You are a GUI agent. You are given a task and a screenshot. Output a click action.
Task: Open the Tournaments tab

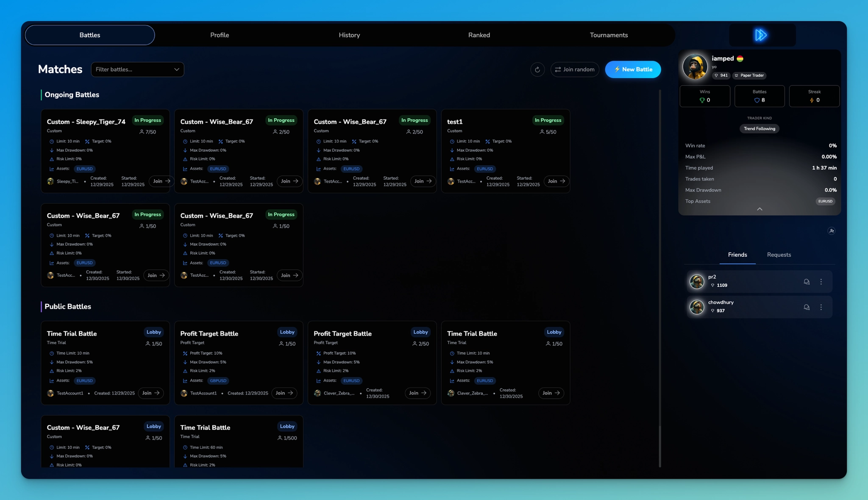609,35
